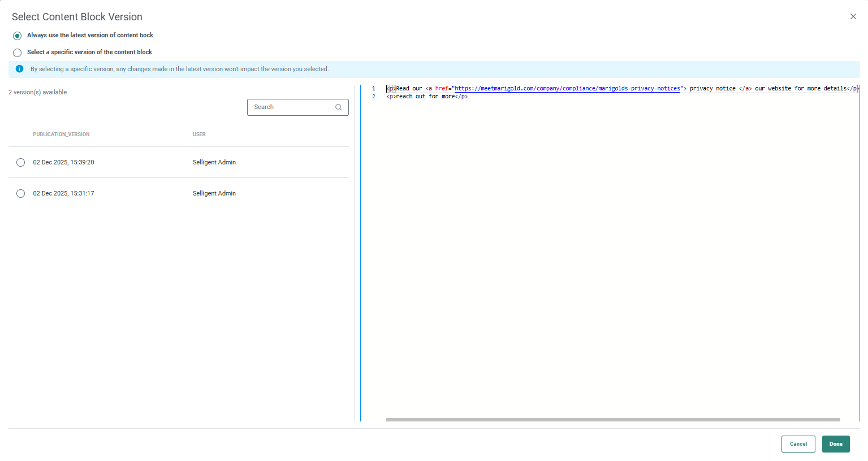Click line number 2 in the code gutter
Viewport: 868px width, 461px height.
[x=373, y=97]
